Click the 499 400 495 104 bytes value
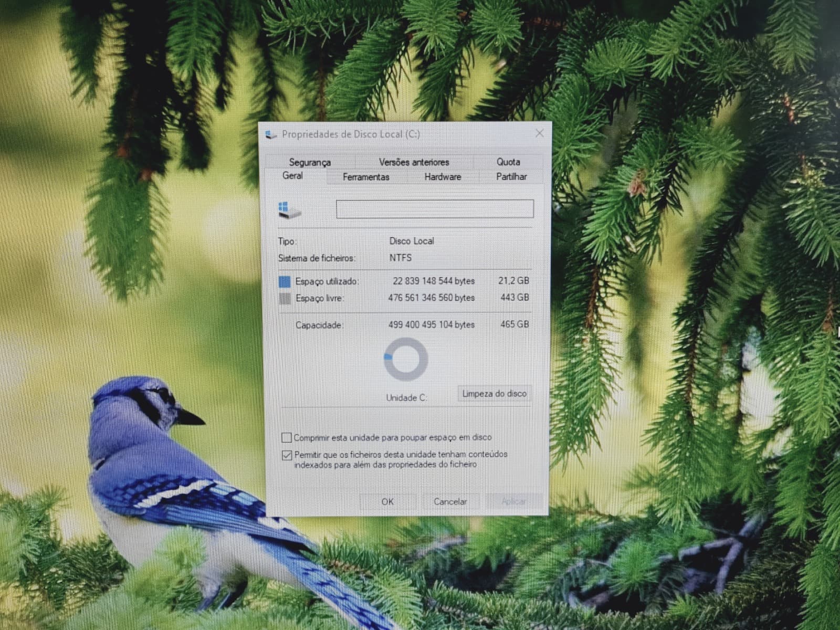This screenshot has width=840, height=630. tap(432, 325)
